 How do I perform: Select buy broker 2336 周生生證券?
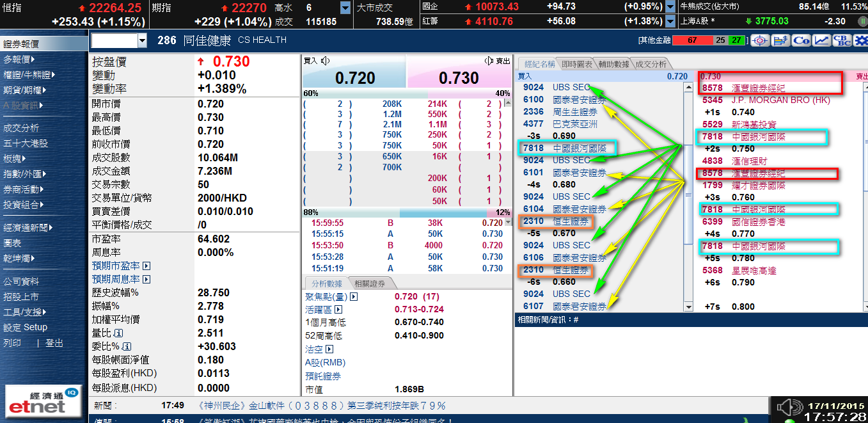561,112
